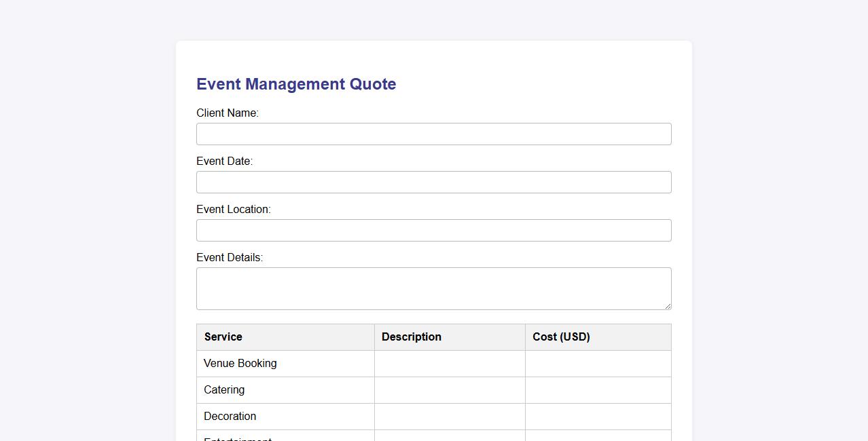Click the Event Management Quote heading
Viewport: 868px width, 441px height.
(x=296, y=84)
